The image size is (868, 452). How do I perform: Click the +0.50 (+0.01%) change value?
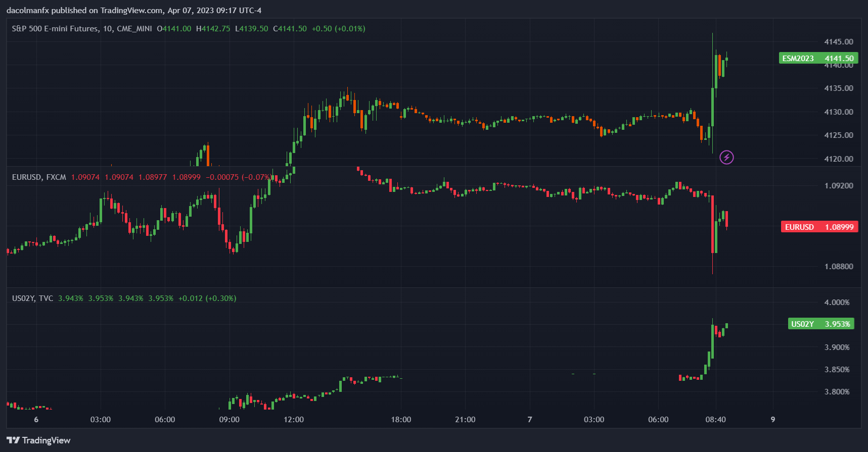point(338,29)
